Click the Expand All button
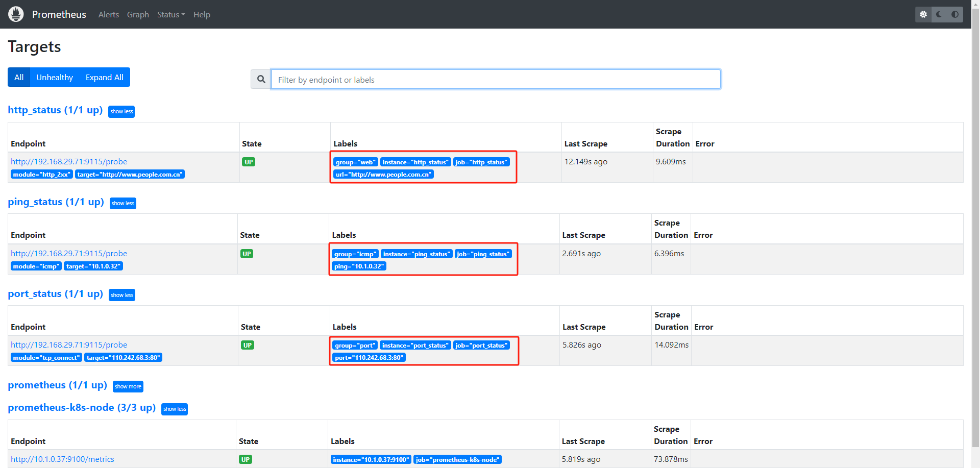The image size is (980, 468). point(105,77)
